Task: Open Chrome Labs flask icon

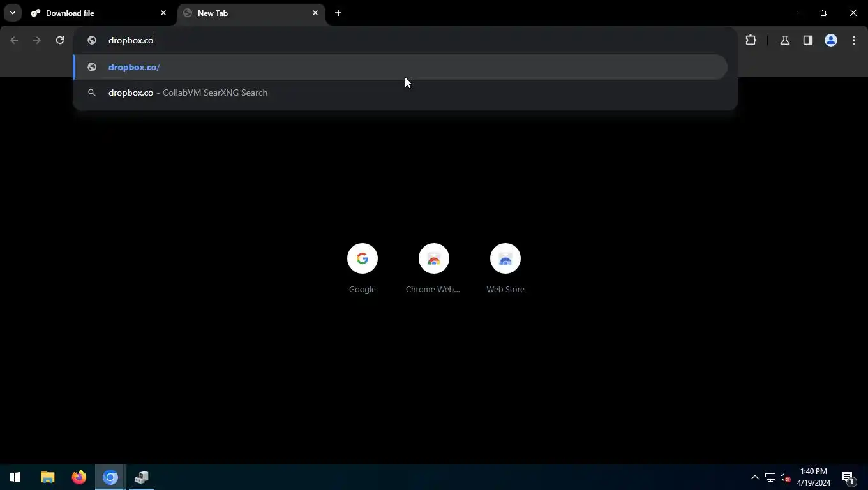Action: coord(785,40)
